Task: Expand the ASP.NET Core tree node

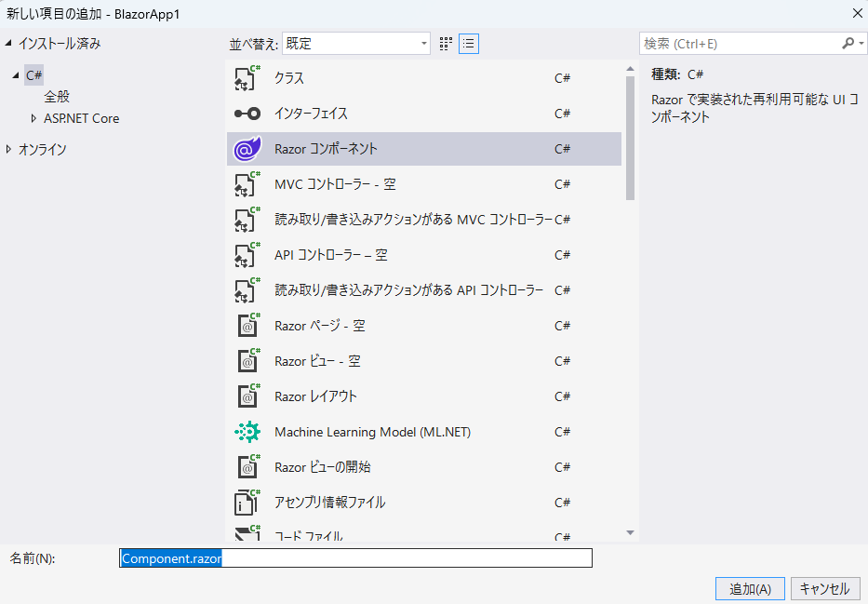Action: [x=33, y=118]
